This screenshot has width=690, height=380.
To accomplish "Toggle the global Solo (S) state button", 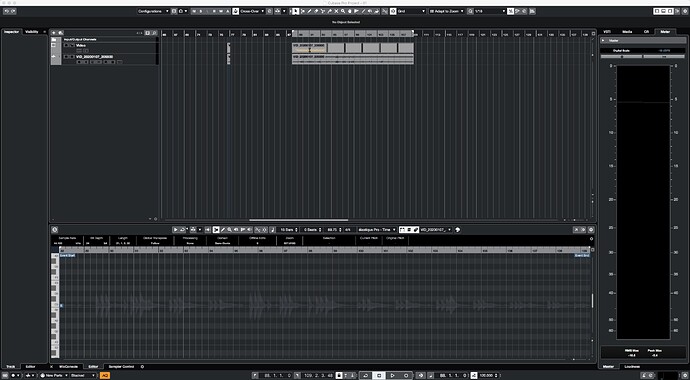I will pyautogui.click(x=201, y=11).
